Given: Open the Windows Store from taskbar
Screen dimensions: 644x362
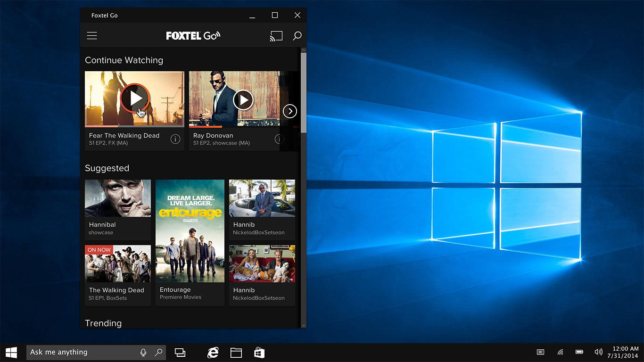Looking at the screenshot, I should (x=259, y=353).
